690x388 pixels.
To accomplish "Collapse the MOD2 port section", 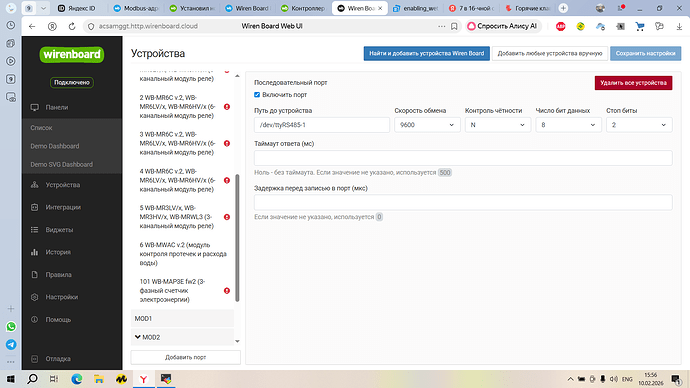I will (138, 337).
